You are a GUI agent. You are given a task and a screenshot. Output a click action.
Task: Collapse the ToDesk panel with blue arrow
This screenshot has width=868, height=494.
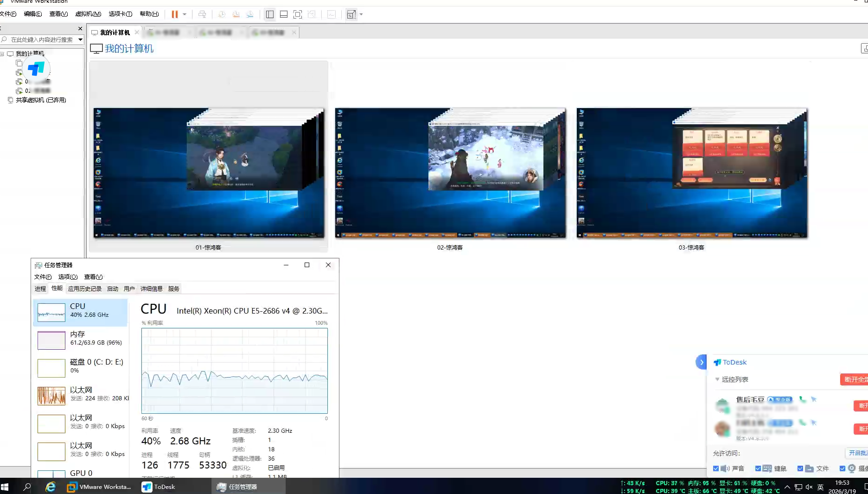(x=701, y=362)
